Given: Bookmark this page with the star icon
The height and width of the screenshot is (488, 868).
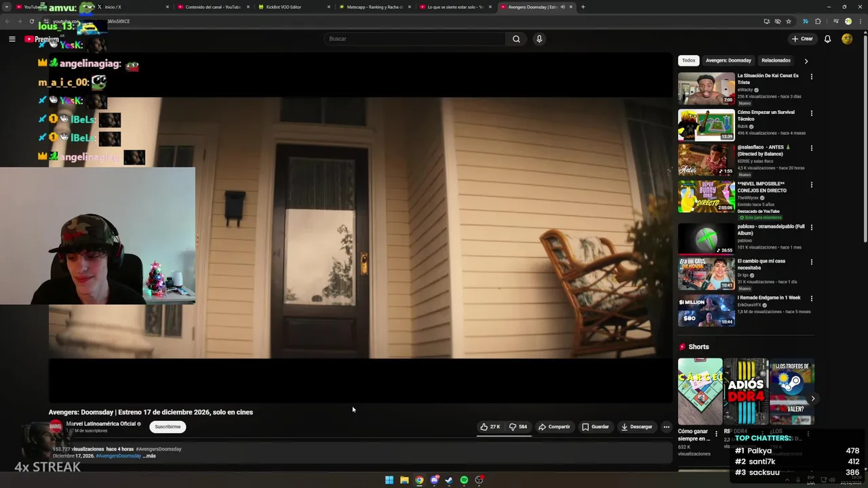Looking at the screenshot, I should pyautogui.click(x=788, y=21).
